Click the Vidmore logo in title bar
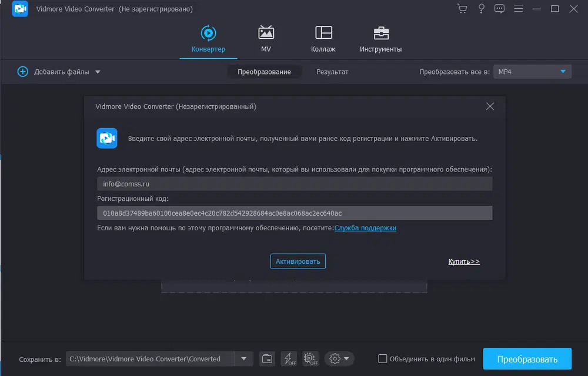Screen dimensions: 588x376 click(x=20, y=9)
